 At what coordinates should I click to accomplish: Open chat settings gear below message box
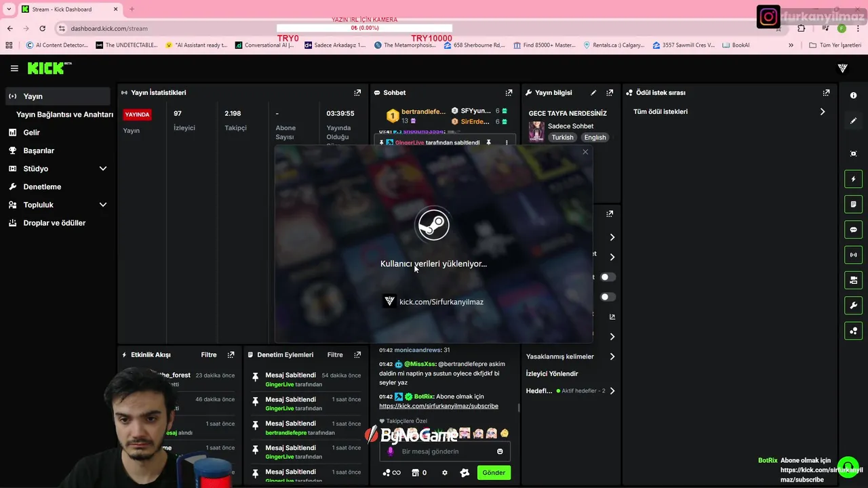point(445,472)
